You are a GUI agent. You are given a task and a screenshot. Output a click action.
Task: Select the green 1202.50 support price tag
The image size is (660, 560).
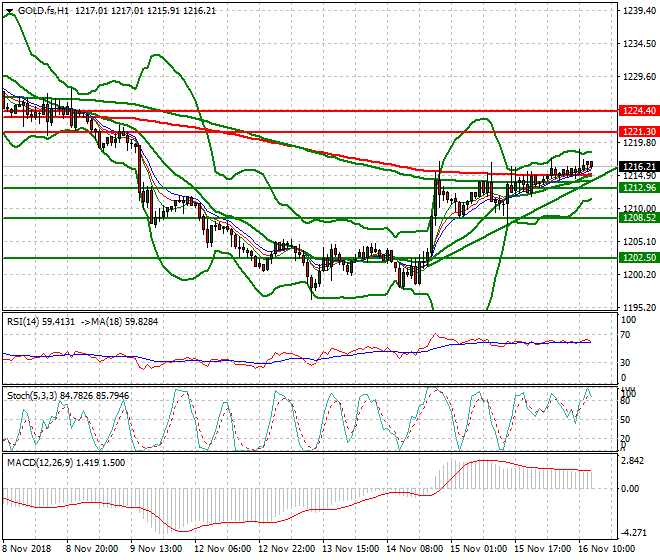click(637, 258)
